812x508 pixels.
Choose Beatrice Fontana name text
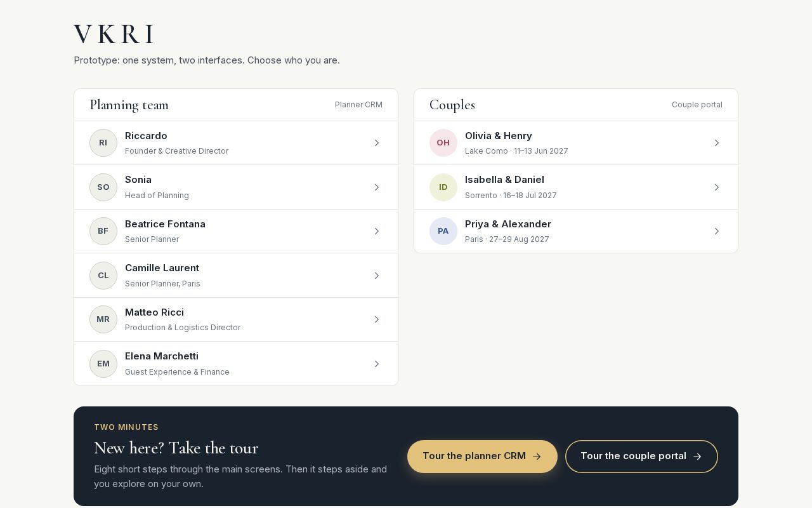(x=165, y=224)
